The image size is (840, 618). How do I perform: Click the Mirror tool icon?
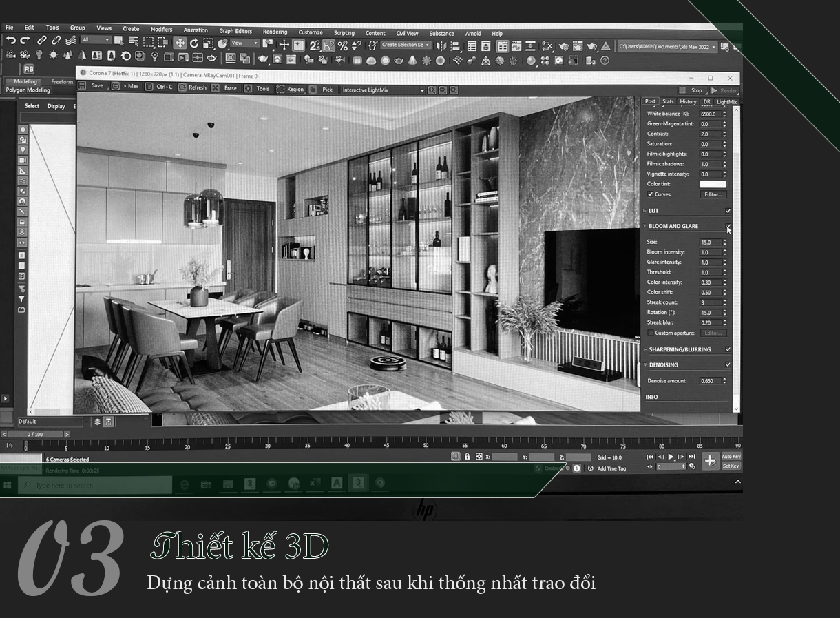(441, 46)
